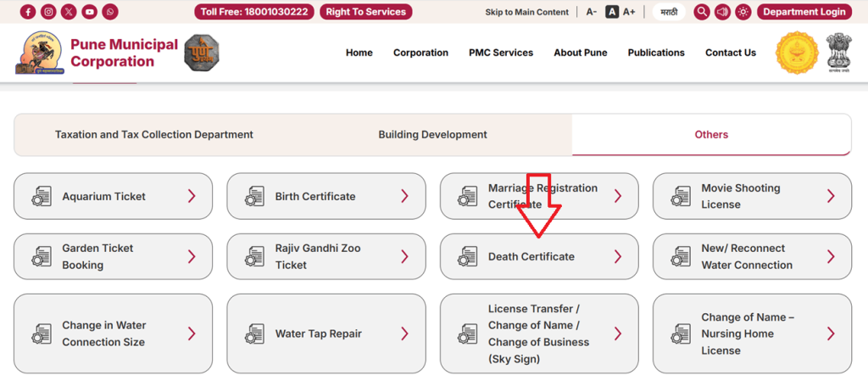This screenshot has width=868, height=381.
Task: Open the PMC Services menu
Action: click(x=501, y=53)
